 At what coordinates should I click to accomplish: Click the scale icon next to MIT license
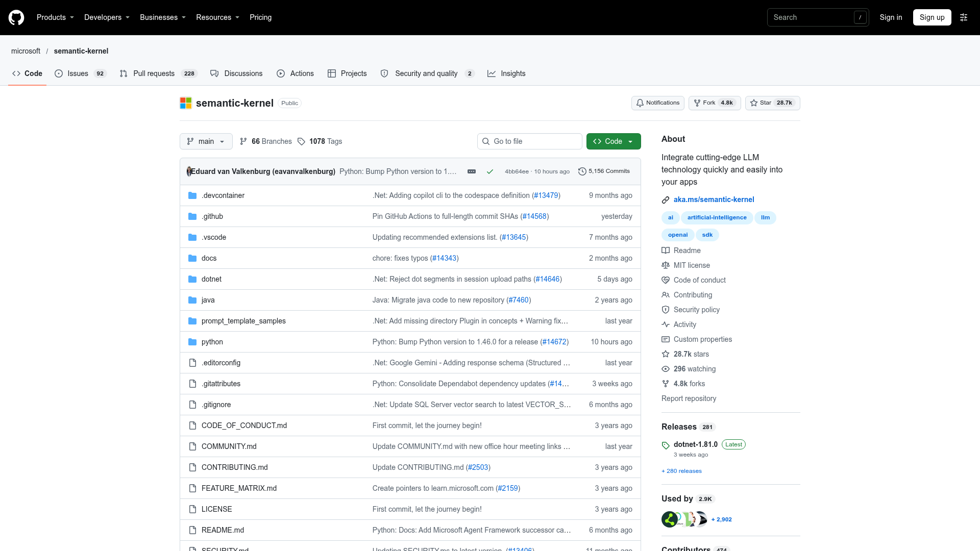[x=666, y=265]
